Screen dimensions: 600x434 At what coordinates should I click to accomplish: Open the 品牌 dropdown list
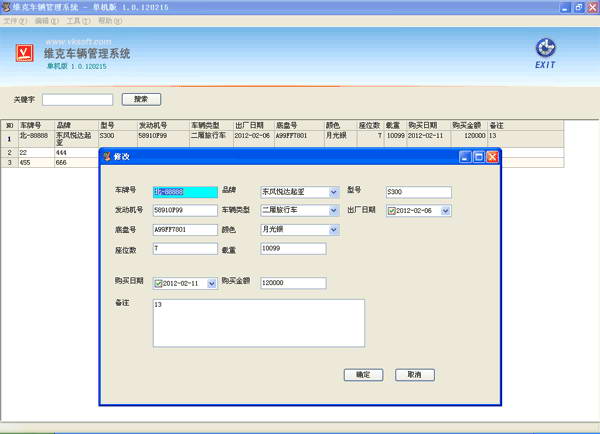333,192
